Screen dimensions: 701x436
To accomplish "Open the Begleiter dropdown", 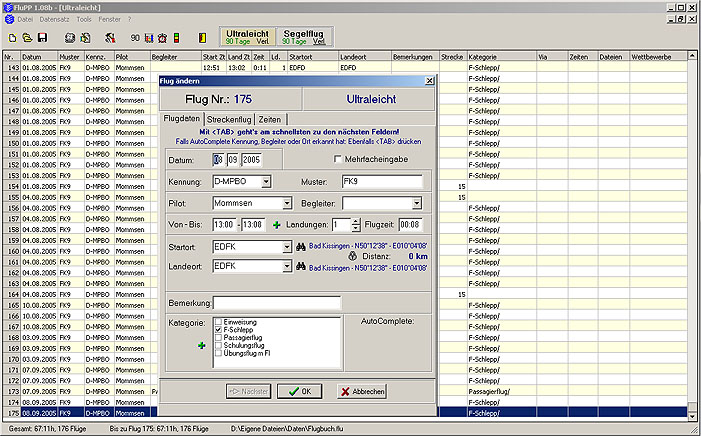I will pyautogui.click(x=417, y=203).
